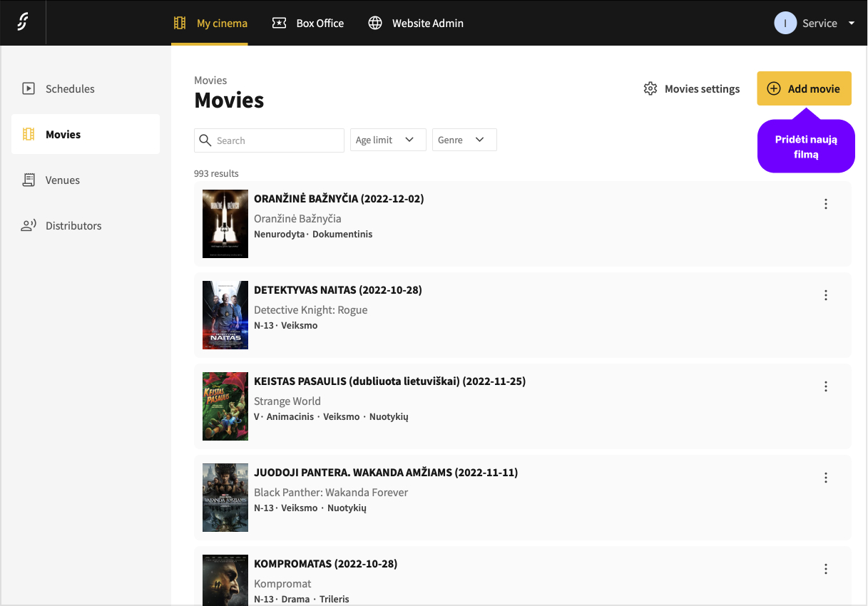Open ORANŽINĖ BAŽNYČIA (2022-12-02) movie title
The image size is (868, 606).
click(x=339, y=199)
